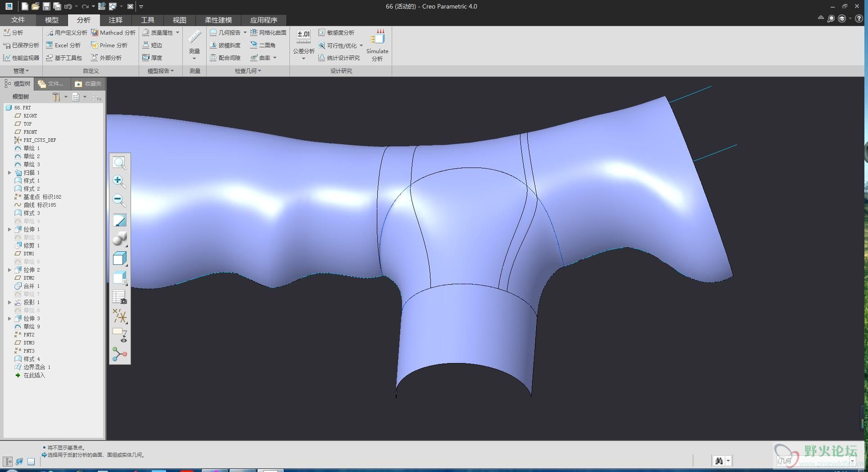Viewport: 868px width, 472px height.
Task: Click the Undo arrow
Action: (68, 6)
